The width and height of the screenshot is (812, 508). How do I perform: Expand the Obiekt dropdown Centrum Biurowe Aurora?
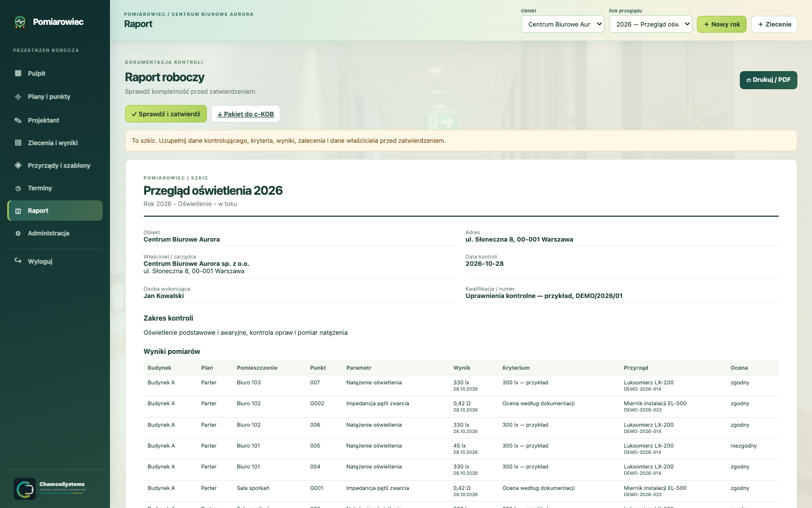(563, 24)
